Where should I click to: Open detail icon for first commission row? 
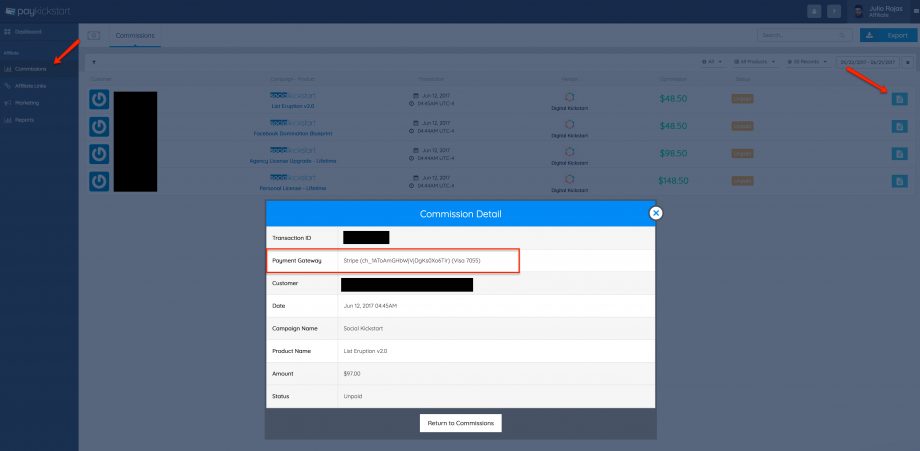point(899,99)
